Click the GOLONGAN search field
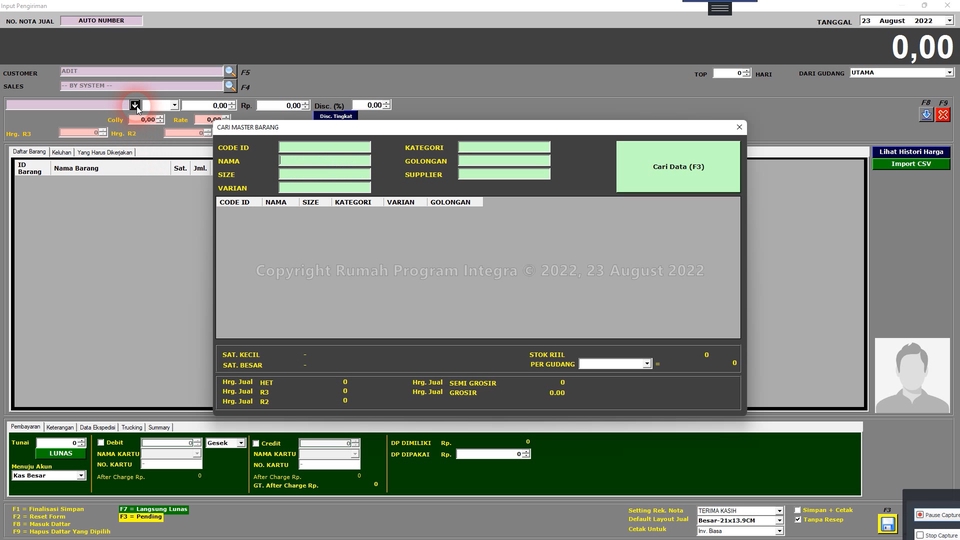960x540 pixels. 504,161
